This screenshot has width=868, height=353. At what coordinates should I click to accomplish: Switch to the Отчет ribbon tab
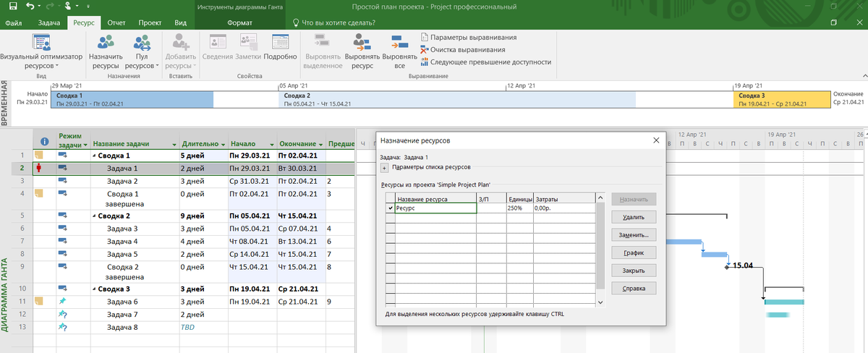point(116,22)
